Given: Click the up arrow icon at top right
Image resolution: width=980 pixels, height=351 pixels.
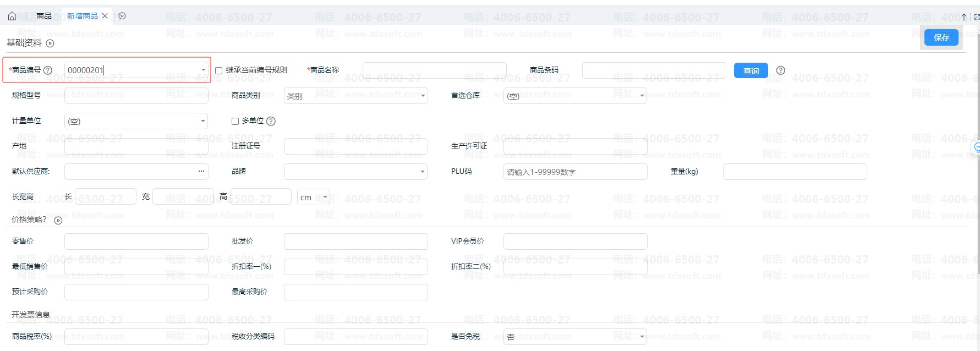Looking at the screenshot, I should click(964, 17).
